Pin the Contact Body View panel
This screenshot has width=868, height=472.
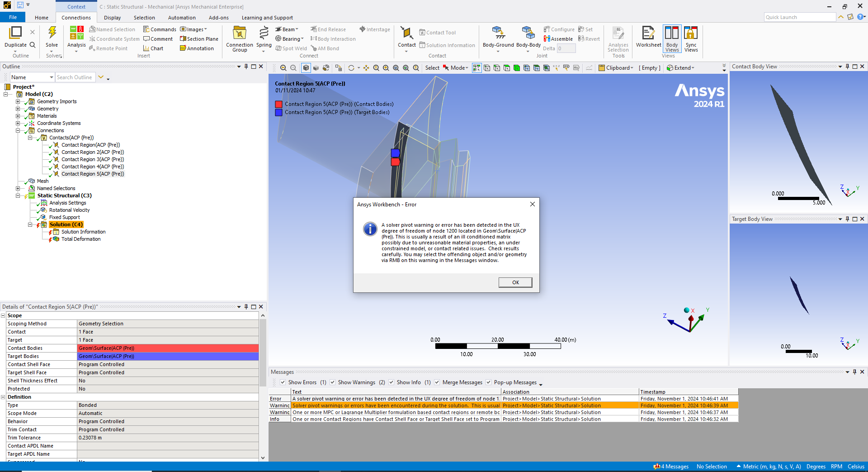tap(848, 67)
